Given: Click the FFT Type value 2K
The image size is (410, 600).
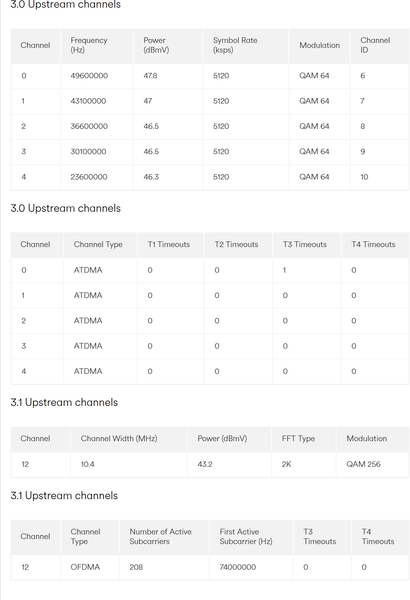Looking at the screenshot, I should pyautogui.click(x=286, y=464).
